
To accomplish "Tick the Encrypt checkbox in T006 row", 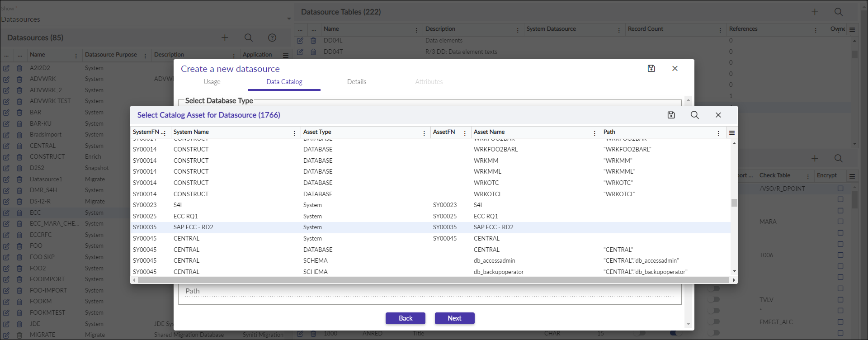I will 840,255.
